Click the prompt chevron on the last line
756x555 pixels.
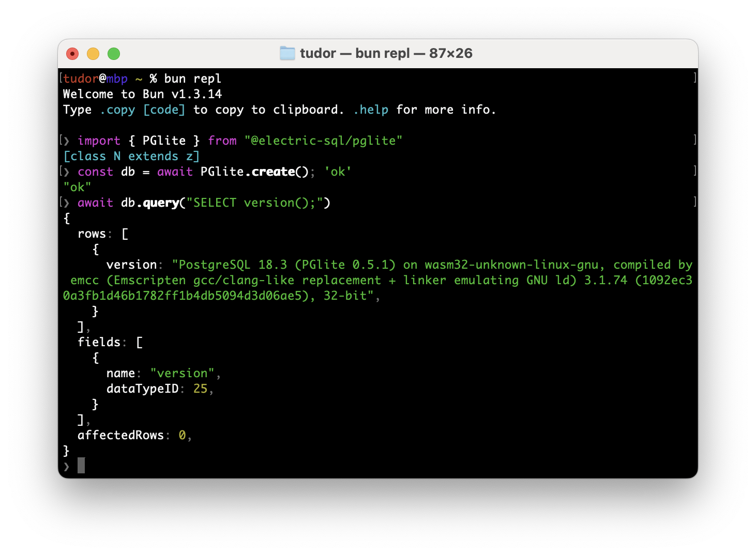click(66, 467)
